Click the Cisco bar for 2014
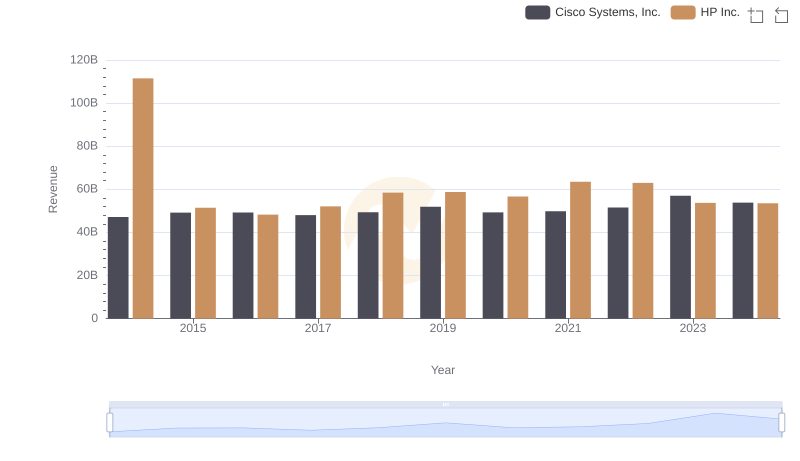The image size is (800, 461). pyautogui.click(x=118, y=268)
